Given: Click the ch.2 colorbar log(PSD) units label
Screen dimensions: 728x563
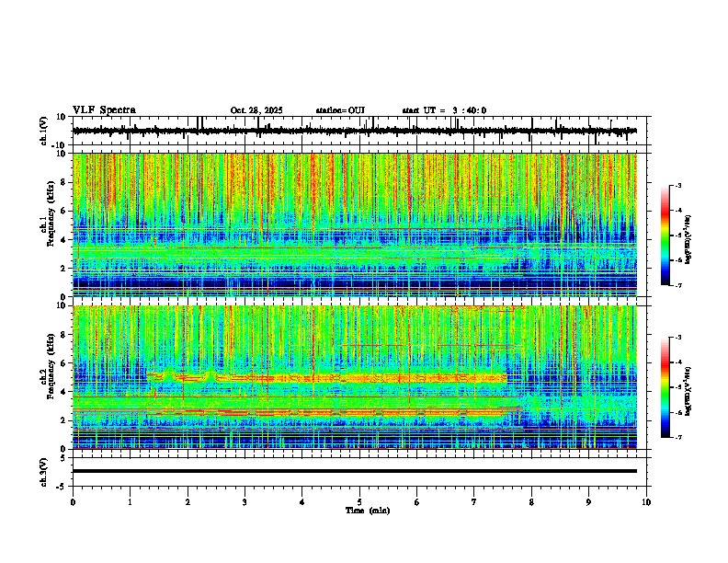Looking at the screenshot, I should tap(688, 391).
